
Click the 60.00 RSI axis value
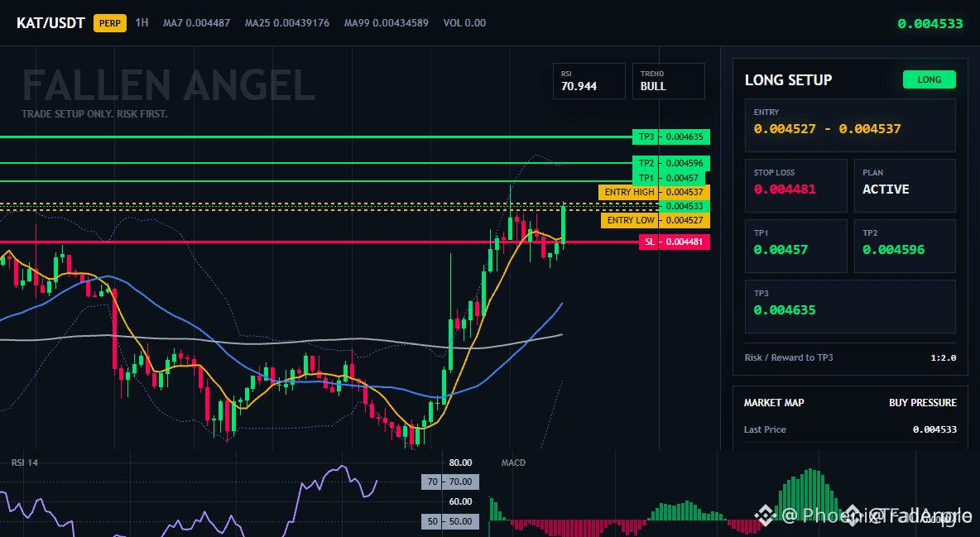461,501
